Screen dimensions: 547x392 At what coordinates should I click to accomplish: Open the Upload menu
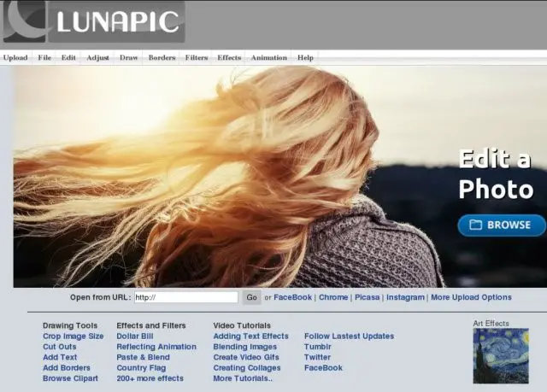[x=15, y=58]
